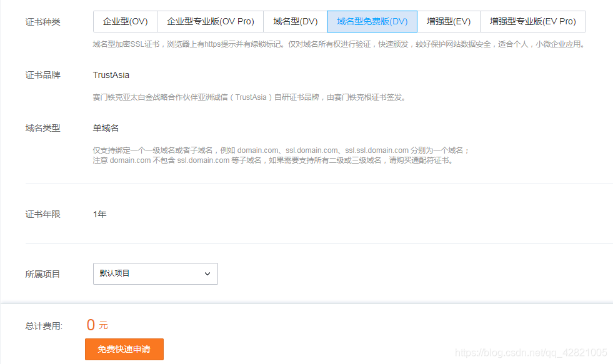Open the 默认项目 project dropdown
613x364 pixels.
156,274
